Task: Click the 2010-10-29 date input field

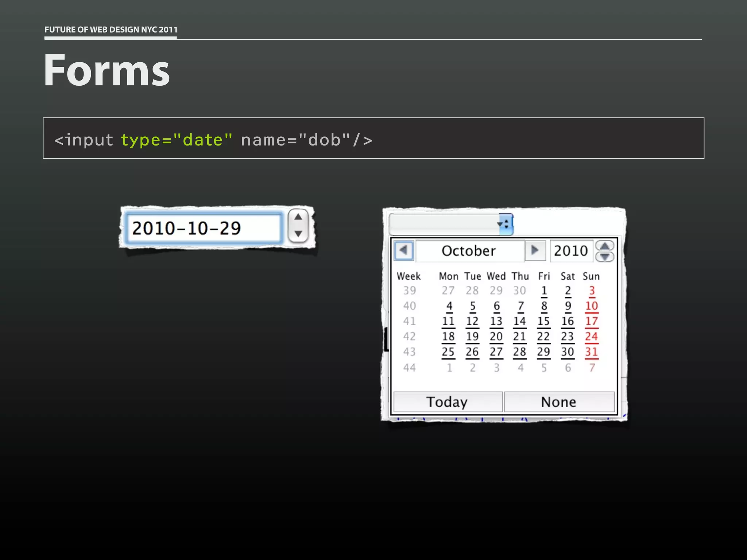Action: pos(203,229)
